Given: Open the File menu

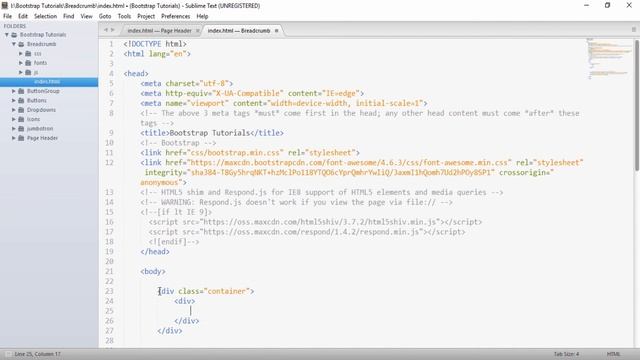Looking at the screenshot, I should [7, 16].
